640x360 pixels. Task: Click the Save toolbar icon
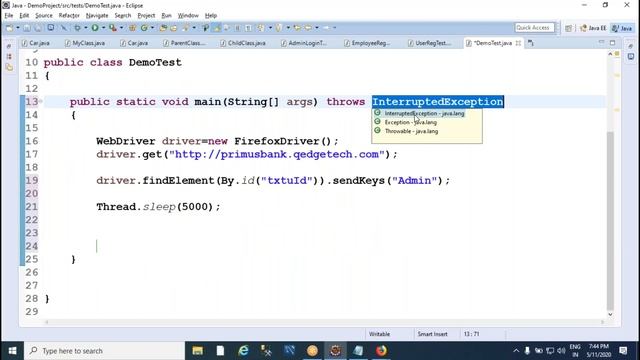[x=27, y=28]
